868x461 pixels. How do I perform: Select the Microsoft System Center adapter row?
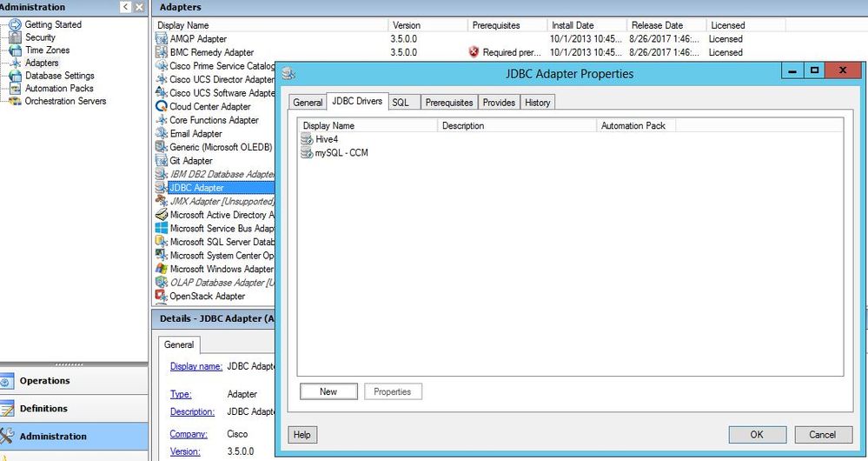(x=215, y=256)
